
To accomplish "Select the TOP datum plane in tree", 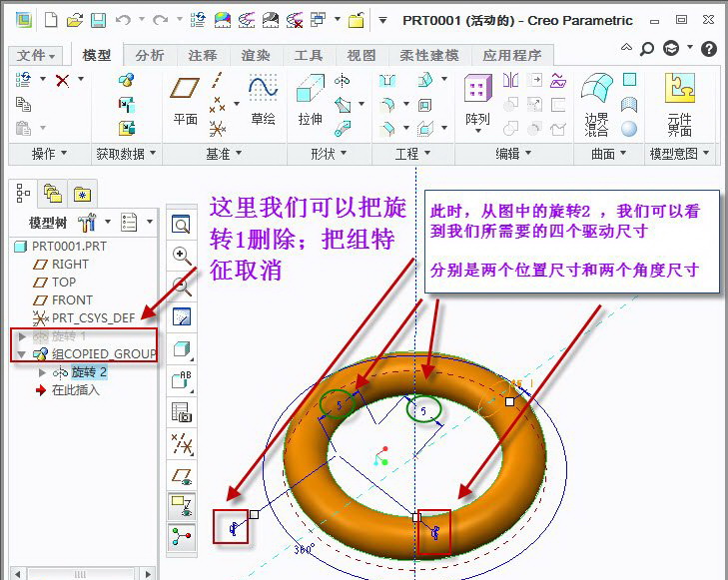I will point(55,283).
